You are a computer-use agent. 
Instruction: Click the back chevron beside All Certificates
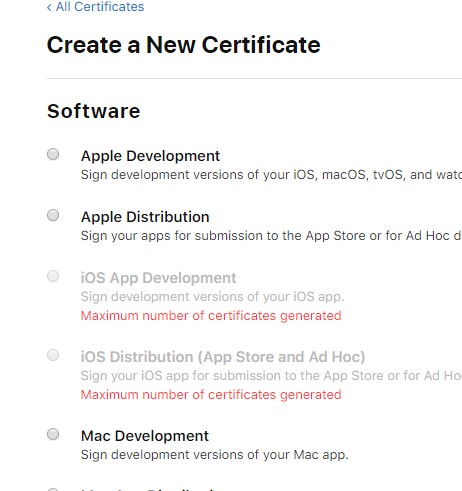click(x=49, y=7)
